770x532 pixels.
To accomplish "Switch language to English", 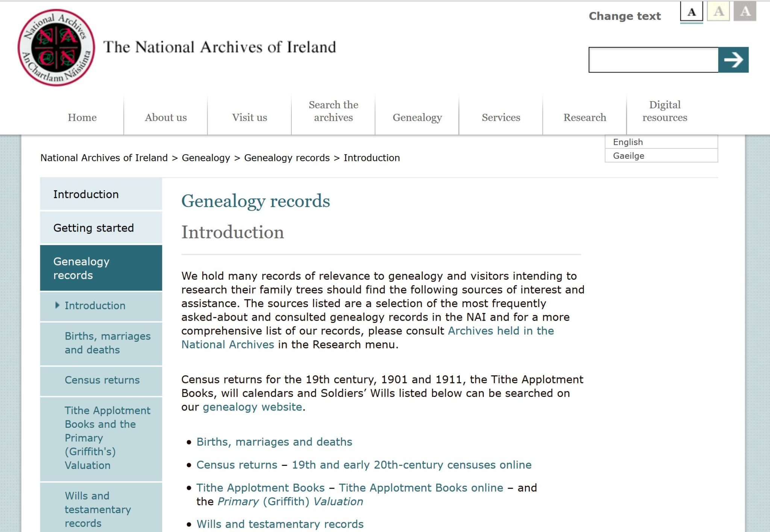I will [661, 142].
